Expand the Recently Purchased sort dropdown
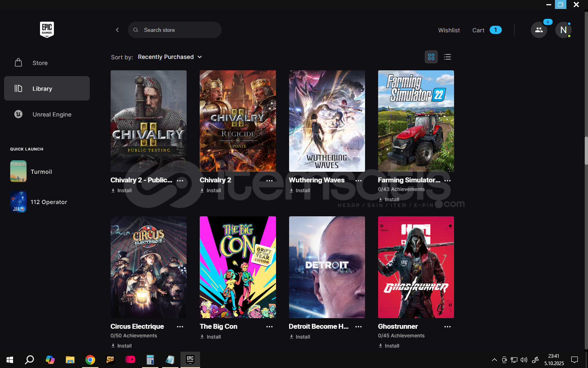This screenshot has width=588, height=368. [x=170, y=57]
